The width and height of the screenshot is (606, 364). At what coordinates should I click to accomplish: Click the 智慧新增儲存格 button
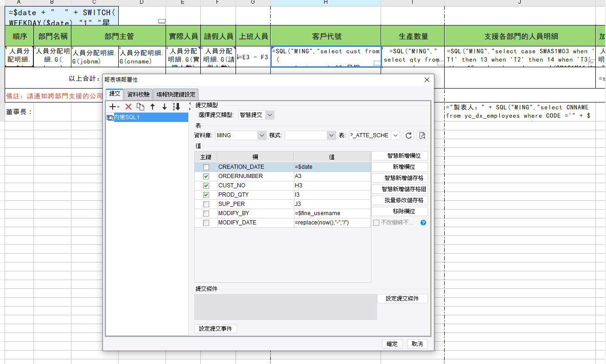coord(400,178)
